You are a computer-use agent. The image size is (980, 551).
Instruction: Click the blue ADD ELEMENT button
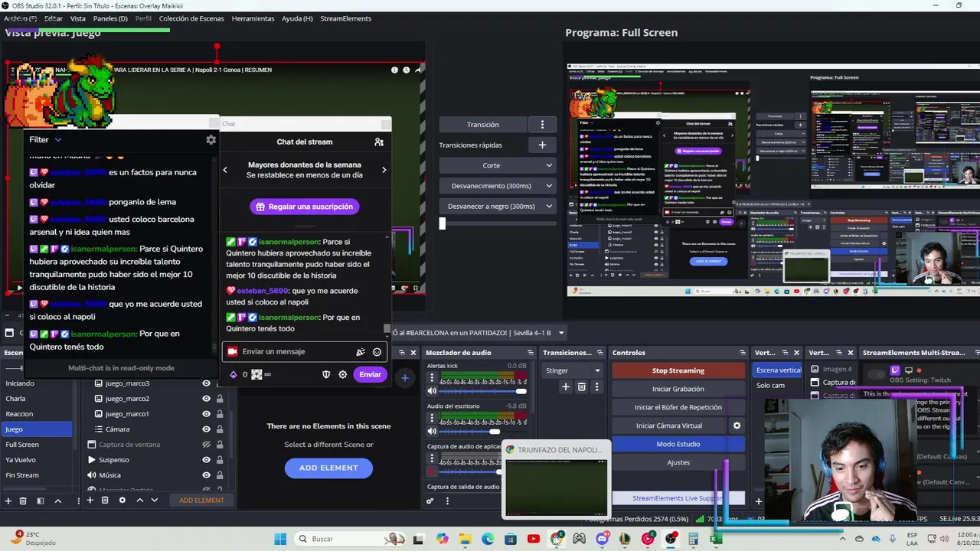[x=328, y=468]
